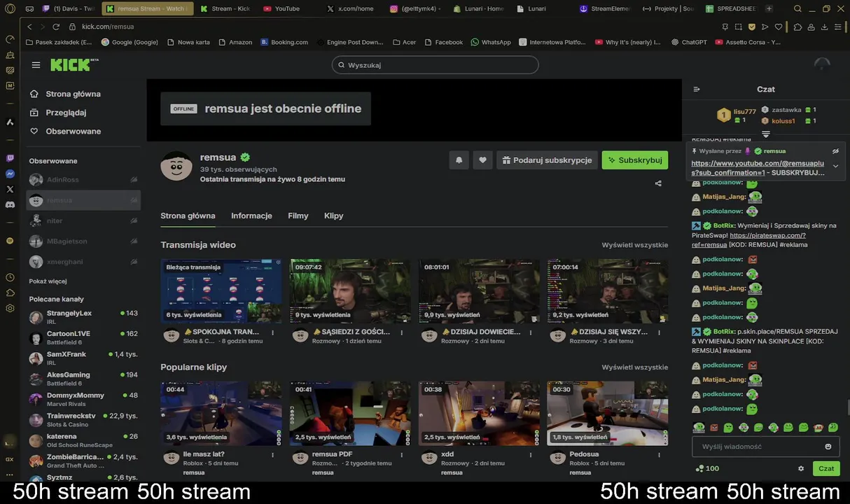Open X in Opera sidebar
Screen dimensions: 850x504
10,189
